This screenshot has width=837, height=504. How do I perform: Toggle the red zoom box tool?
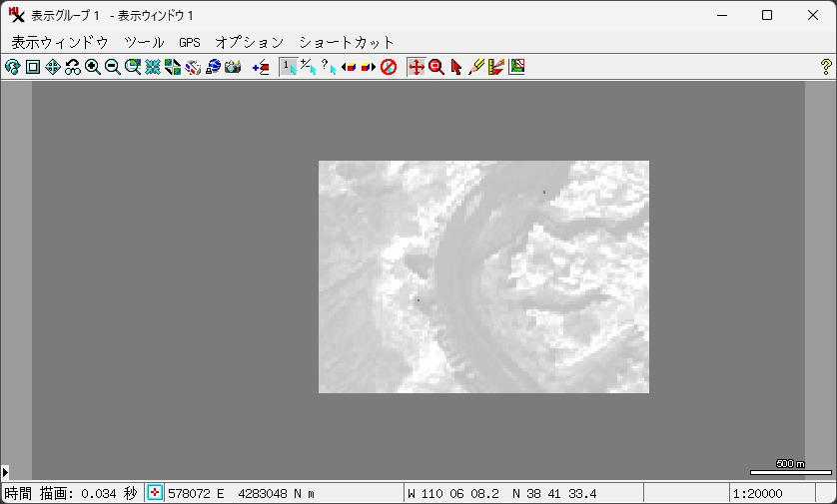pos(436,67)
